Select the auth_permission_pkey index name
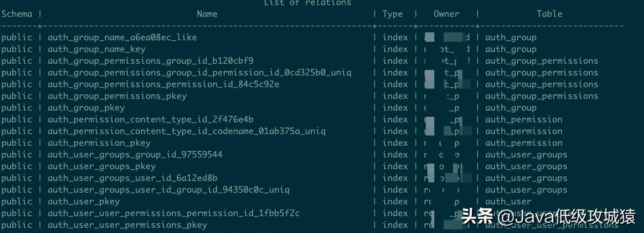Screen dimensions: 644x233 point(99,143)
